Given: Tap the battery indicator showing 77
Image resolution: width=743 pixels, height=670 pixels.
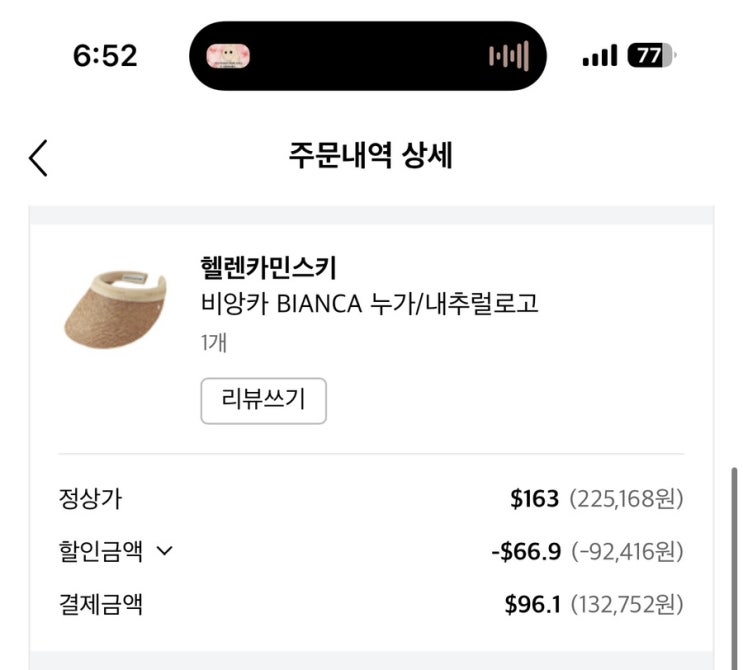Looking at the screenshot, I should click(x=652, y=56).
